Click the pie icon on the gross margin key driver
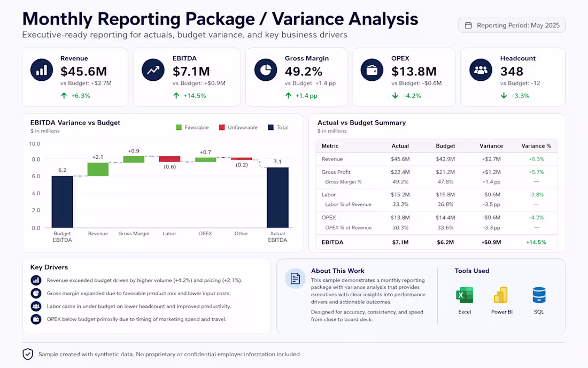The image size is (588, 368). (36, 293)
